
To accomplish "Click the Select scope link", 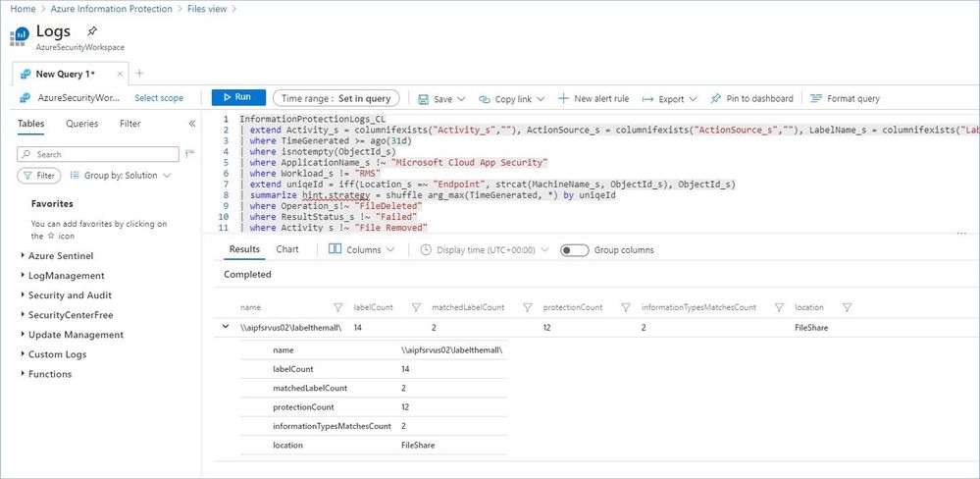I will click(x=159, y=98).
